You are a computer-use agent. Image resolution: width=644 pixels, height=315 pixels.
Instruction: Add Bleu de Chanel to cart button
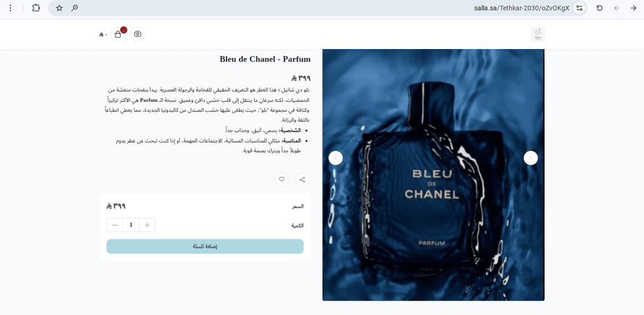click(x=205, y=246)
